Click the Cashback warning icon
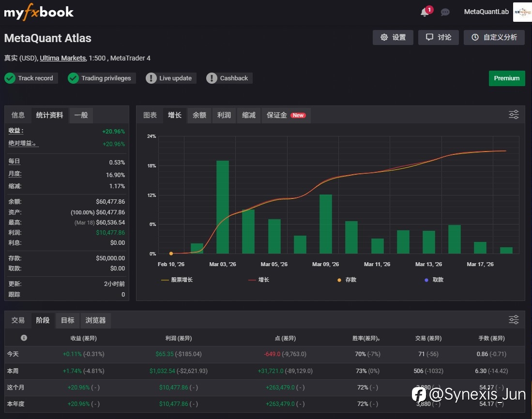Viewport: 532px width, 419px height. tap(212, 78)
